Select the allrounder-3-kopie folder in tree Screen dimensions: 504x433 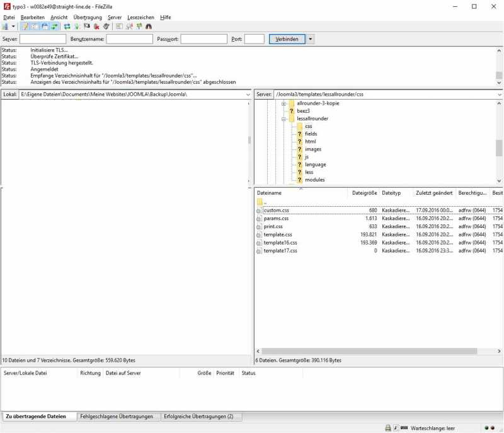(318, 103)
